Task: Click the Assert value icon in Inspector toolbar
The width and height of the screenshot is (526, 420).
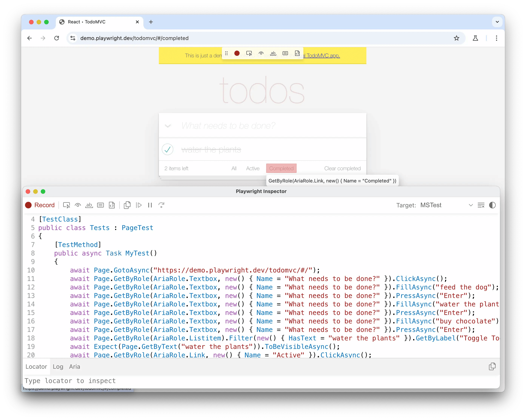Action: coord(101,205)
